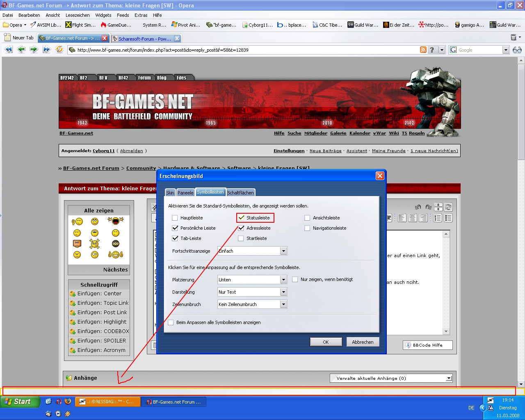Open the Einstellungen link
This screenshot has height=420, width=525.
pyautogui.click(x=289, y=151)
